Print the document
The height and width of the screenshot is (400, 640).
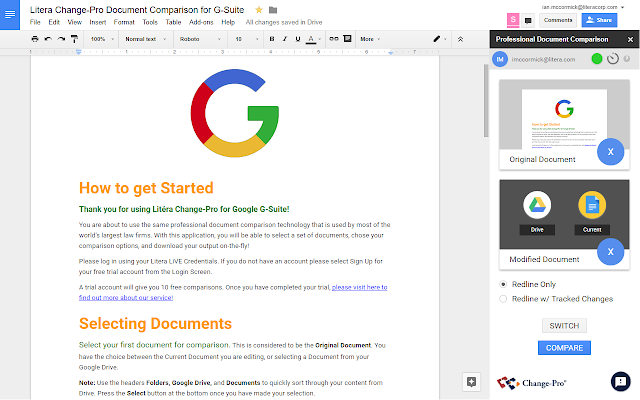point(35,39)
